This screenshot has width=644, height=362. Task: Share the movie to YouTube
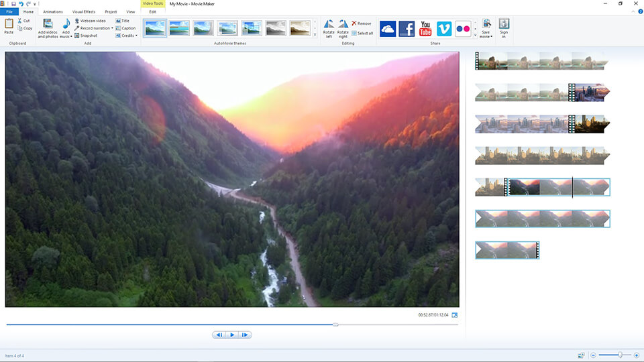click(425, 28)
